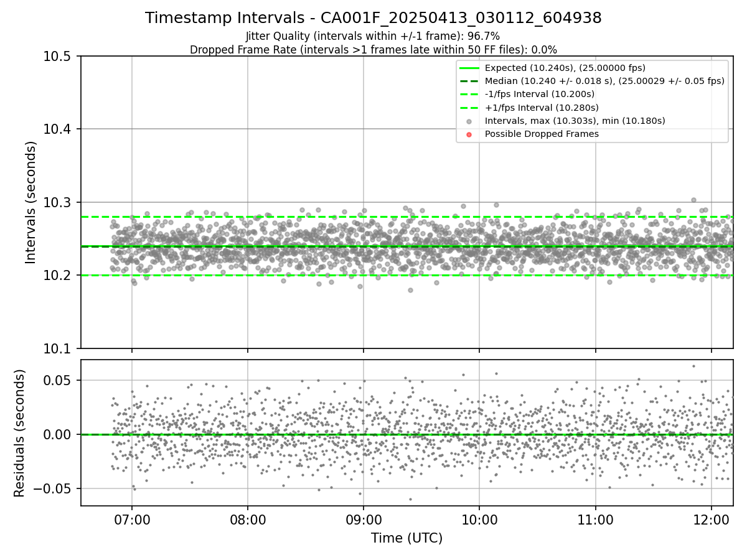Select the legend entry 'Expected (10.240s), (25.00000 fps)'
The height and width of the screenshot is (560, 747).
click(565, 68)
